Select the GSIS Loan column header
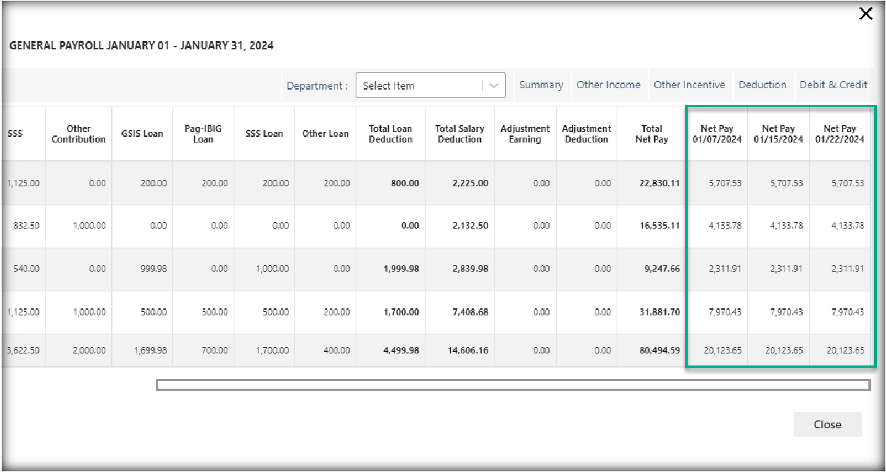 pos(142,134)
